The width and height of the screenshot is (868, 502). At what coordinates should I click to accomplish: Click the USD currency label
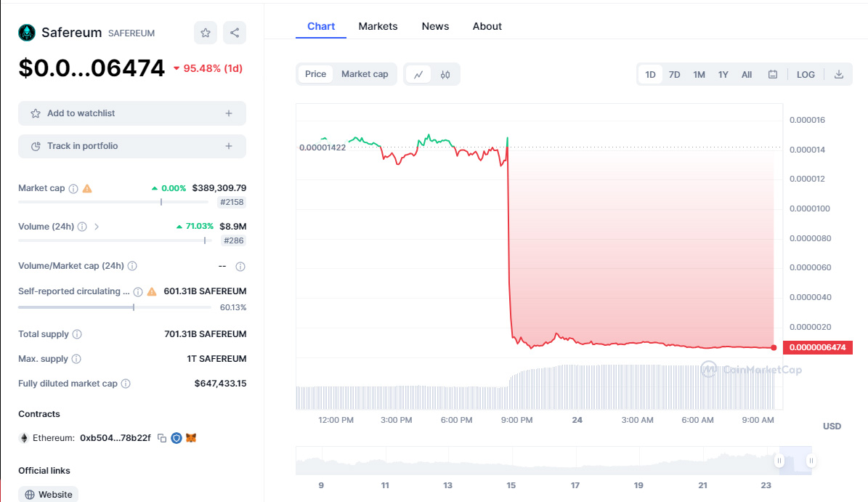pyautogui.click(x=832, y=426)
